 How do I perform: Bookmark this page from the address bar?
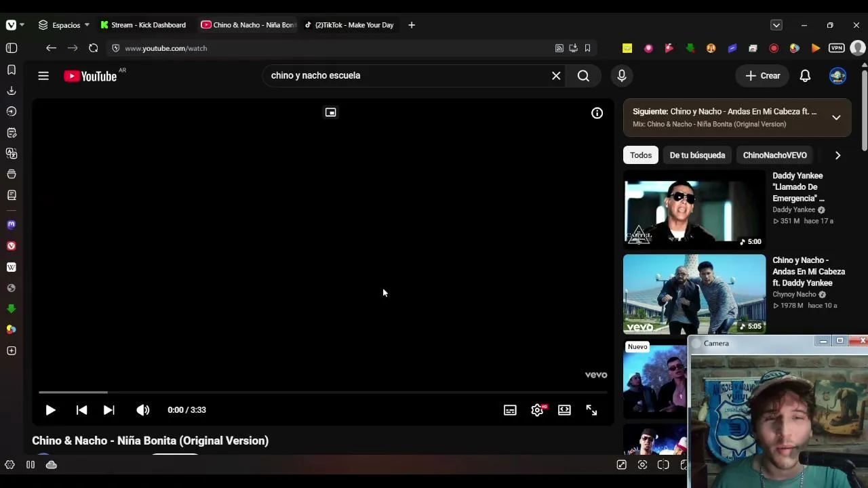click(587, 48)
